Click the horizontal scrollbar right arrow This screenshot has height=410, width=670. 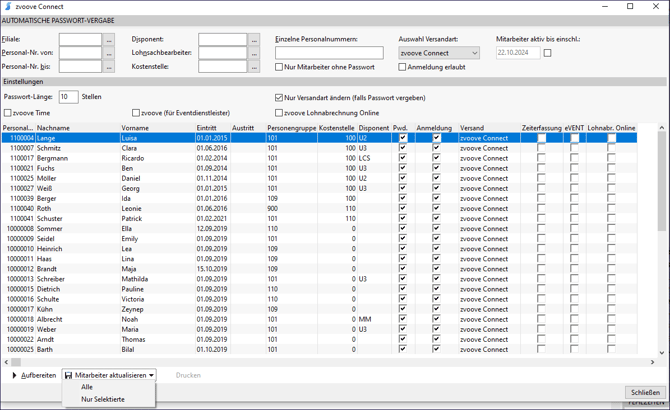tap(652, 362)
